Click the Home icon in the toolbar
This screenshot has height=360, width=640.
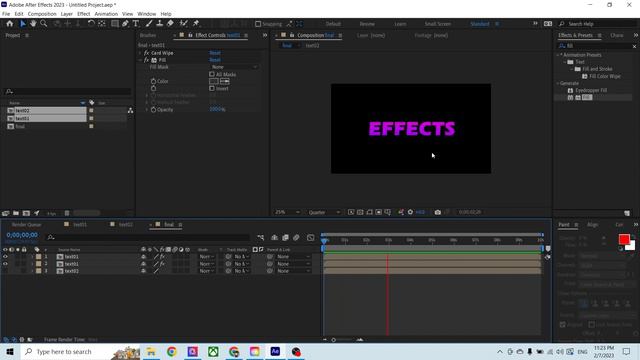click(x=10, y=24)
